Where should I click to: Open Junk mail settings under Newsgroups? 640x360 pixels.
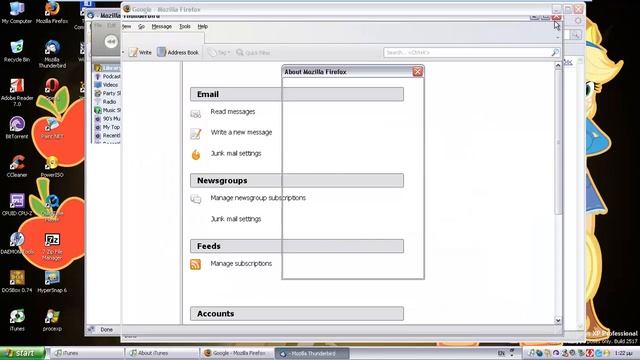tap(236, 219)
